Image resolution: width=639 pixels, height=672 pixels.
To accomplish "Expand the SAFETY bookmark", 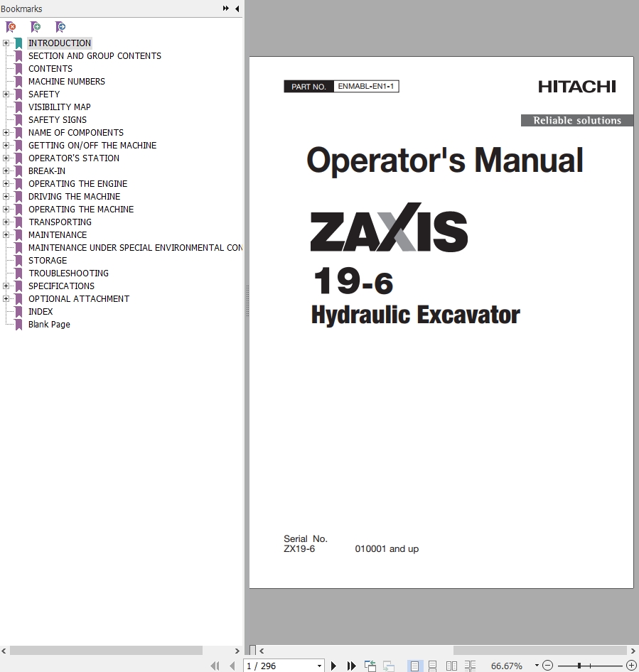I will [6, 94].
